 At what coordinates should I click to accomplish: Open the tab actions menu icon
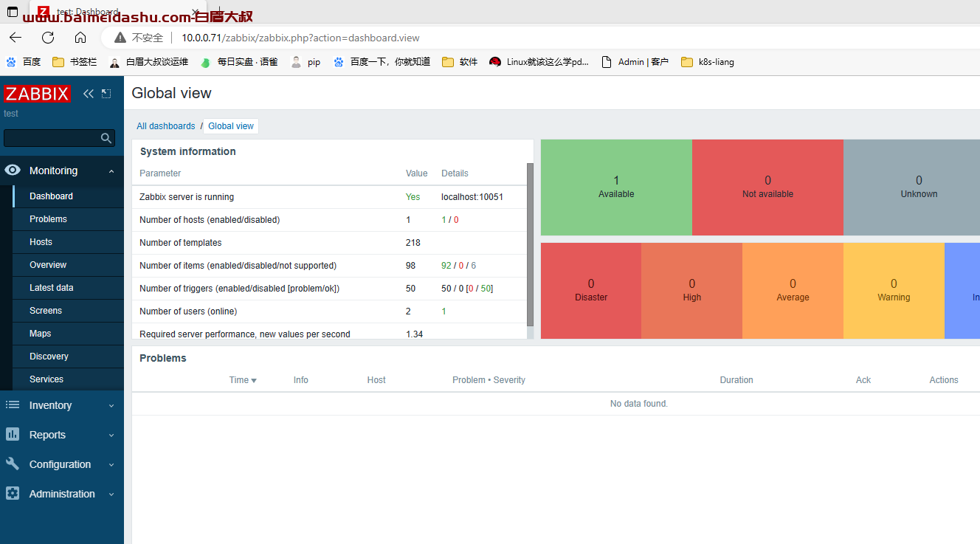coord(13,12)
